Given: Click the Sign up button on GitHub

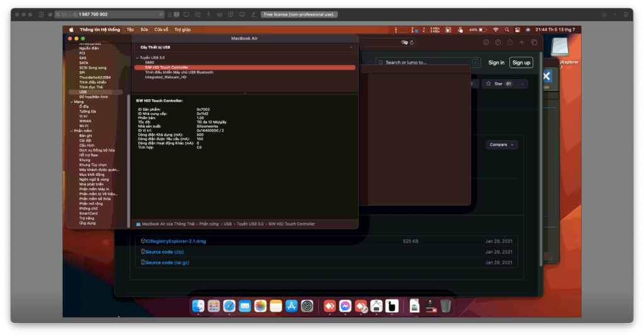Looking at the screenshot, I should click(521, 62).
